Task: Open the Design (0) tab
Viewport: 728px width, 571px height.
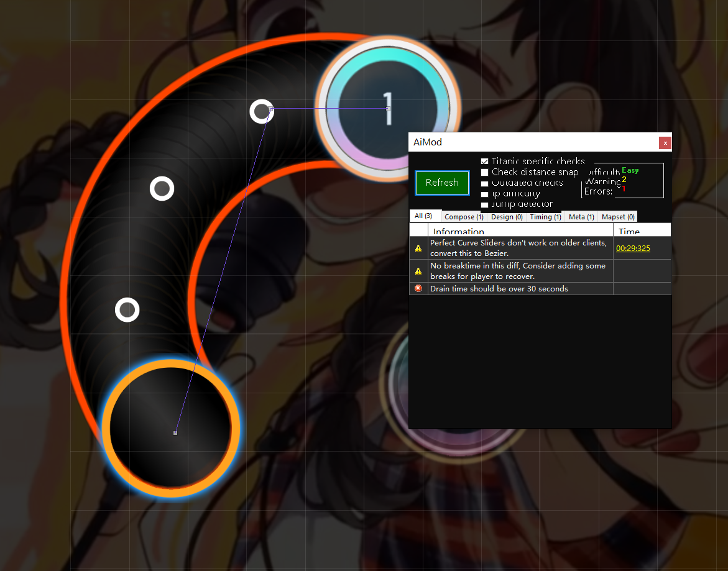Action: coord(507,217)
